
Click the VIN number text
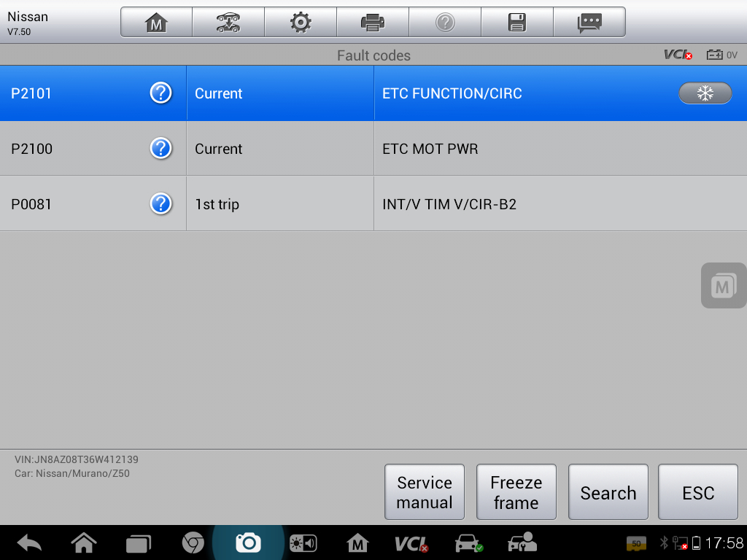tap(76, 459)
